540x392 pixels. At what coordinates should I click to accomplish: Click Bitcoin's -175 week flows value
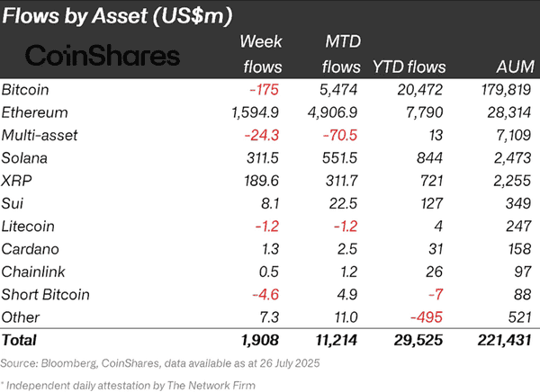[x=265, y=90]
